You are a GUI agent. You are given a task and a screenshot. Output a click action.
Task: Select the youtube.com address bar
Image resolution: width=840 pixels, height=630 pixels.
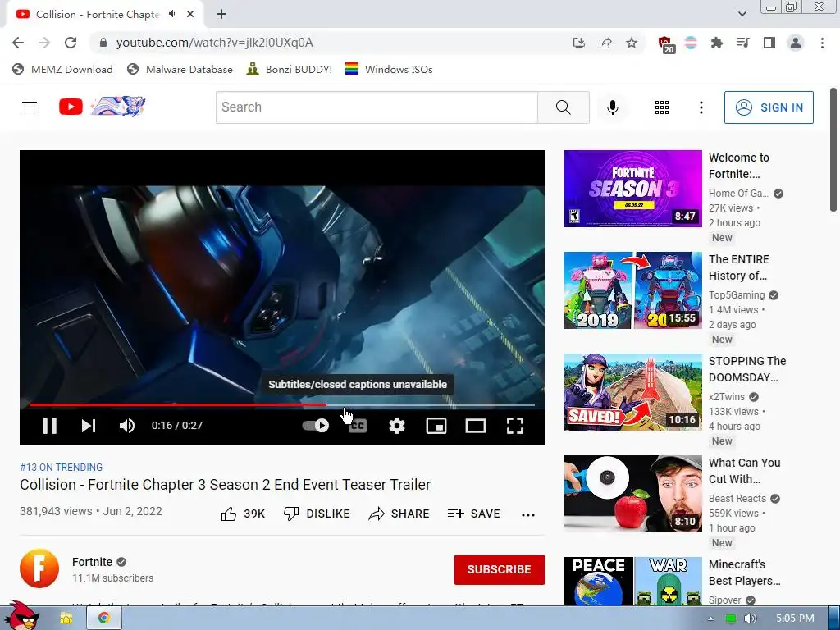[x=332, y=43]
